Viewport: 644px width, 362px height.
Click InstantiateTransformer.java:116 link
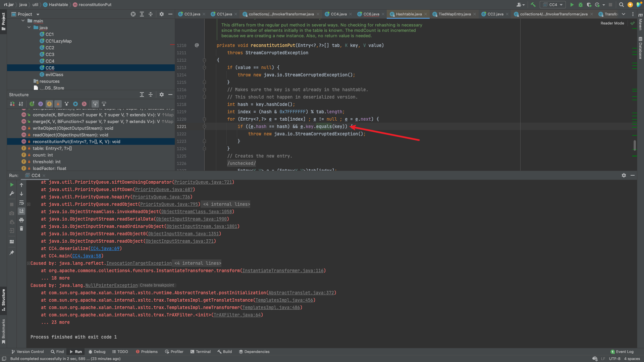coord(283,271)
